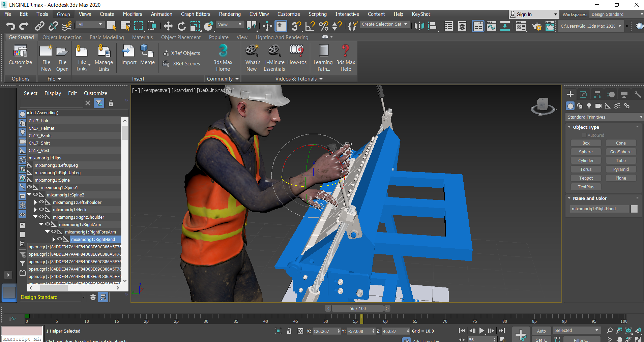Screen dimensions: 644x342
Task: Open the Graph Editors menu
Action: coord(195,14)
